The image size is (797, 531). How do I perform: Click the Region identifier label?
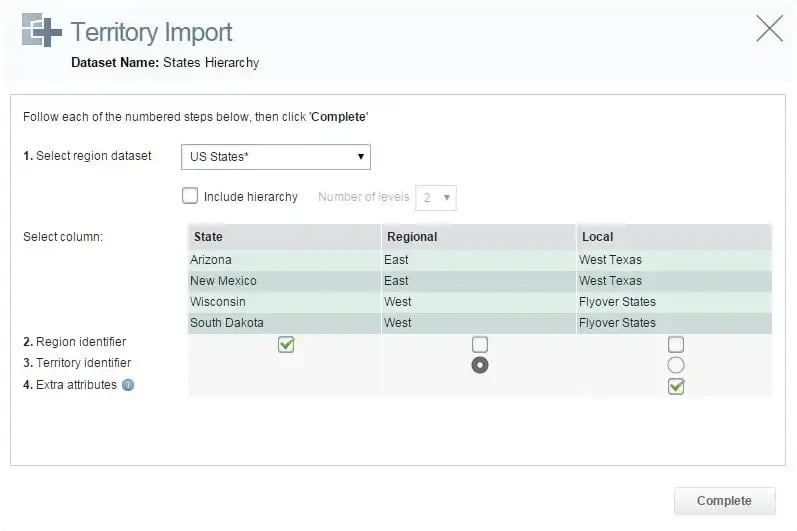click(75, 342)
